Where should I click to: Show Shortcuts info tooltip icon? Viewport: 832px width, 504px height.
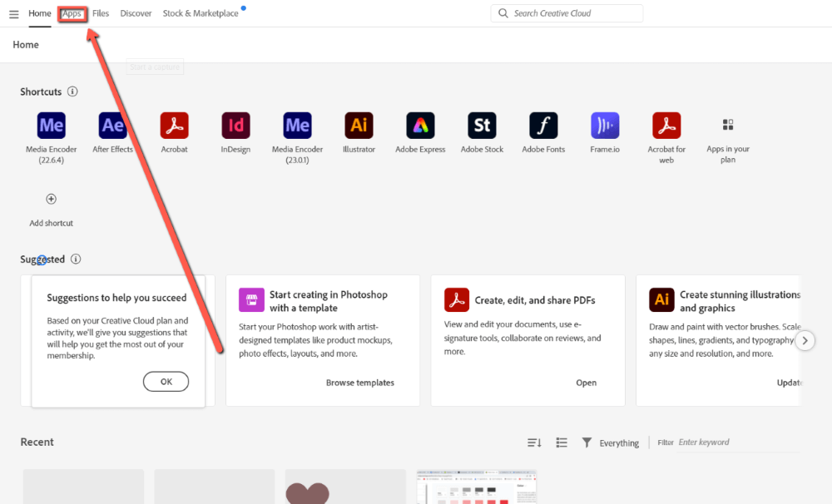tap(72, 91)
